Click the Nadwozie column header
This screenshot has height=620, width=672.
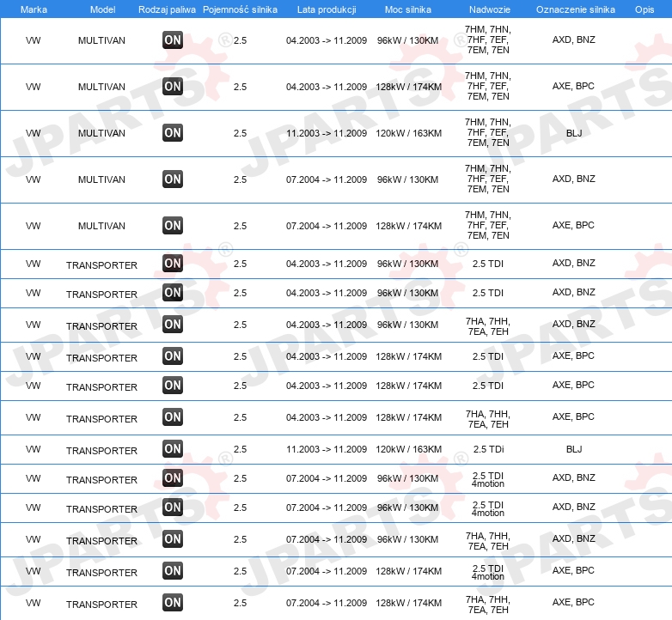pyautogui.click(x=490, y=9)
